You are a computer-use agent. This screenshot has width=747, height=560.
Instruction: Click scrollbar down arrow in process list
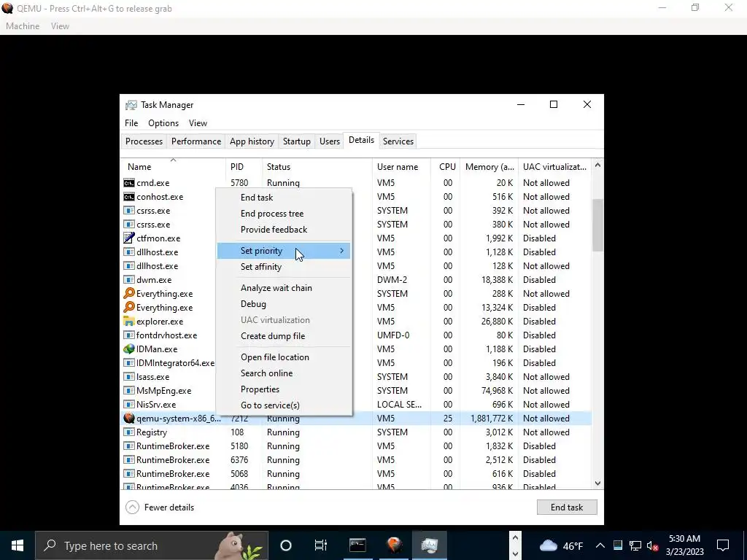point(598,483)
